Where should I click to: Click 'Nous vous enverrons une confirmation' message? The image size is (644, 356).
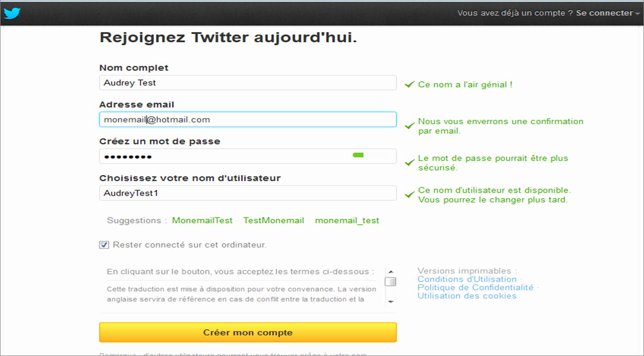(501, 126)
